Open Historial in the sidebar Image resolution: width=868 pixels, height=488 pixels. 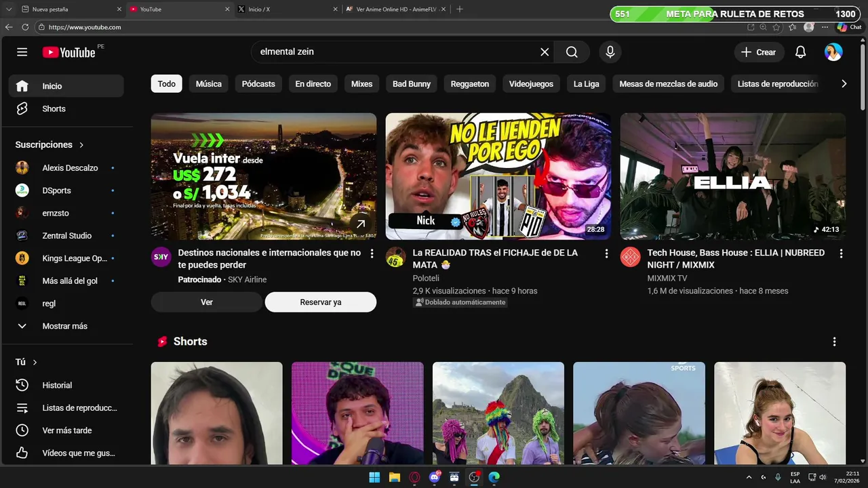pyautogui.click(x=66, y=385)
